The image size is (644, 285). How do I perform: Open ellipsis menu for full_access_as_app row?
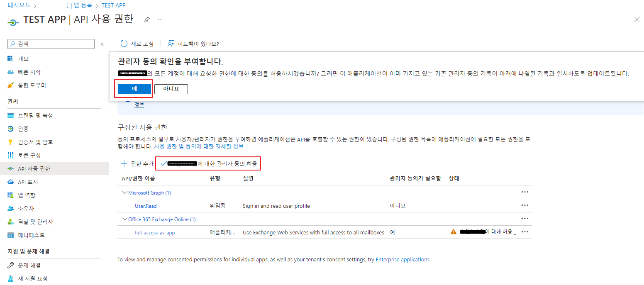click(525, 232)
